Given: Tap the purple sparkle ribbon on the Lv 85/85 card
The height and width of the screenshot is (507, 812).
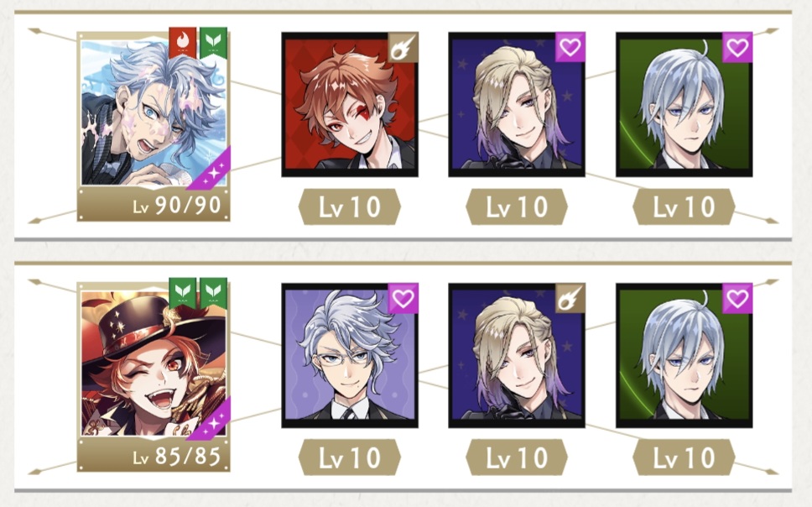Looking at the screenshot, I should coord(210,421).
